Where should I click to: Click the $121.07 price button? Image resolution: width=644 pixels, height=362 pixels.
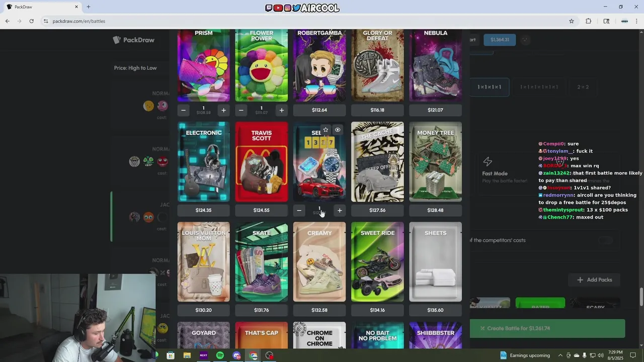[435, 110]
